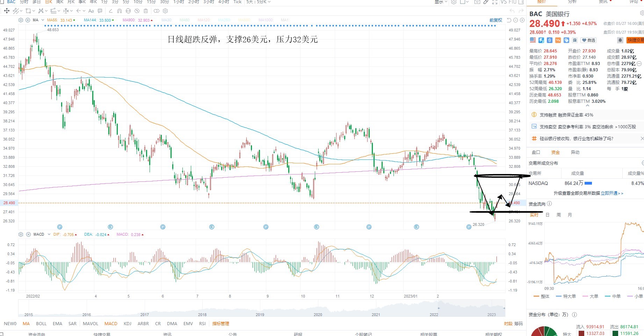Click the notes document icon under BAC
This screenshot has width=644, height=336.
tap(575, 40)
